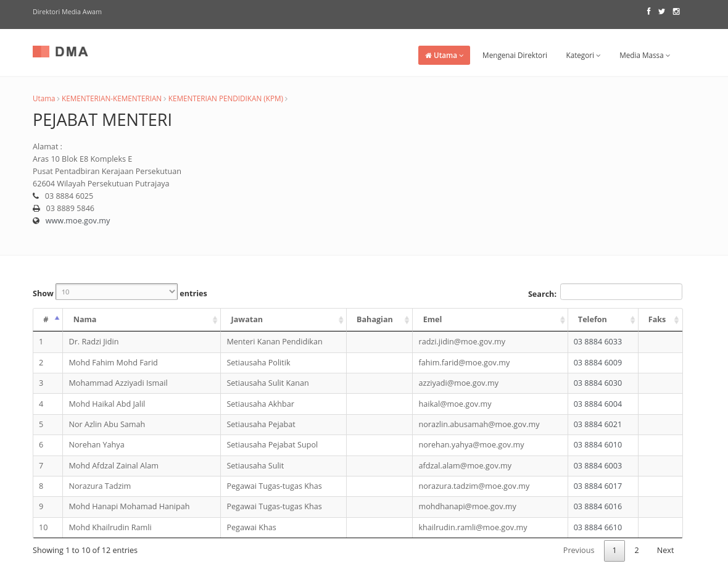Select email haikal@moe.gov.my
Viewport: 728px width, 574px height.
point(455,404)
